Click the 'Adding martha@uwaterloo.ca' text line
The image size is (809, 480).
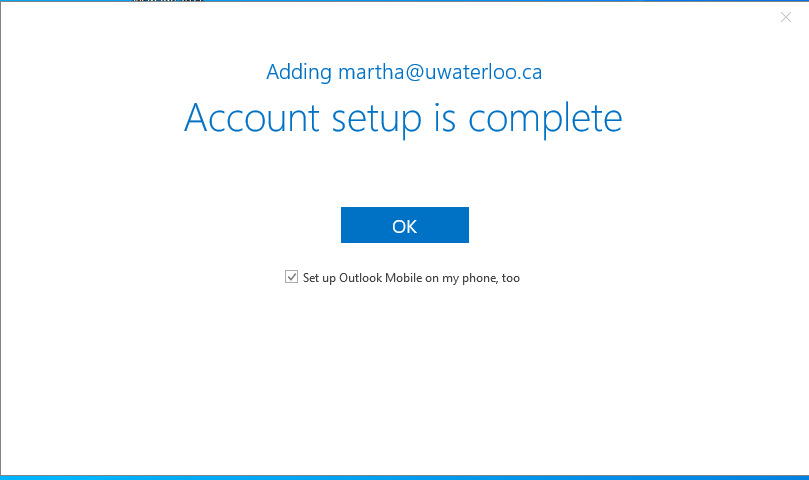[x=404, y=72]
